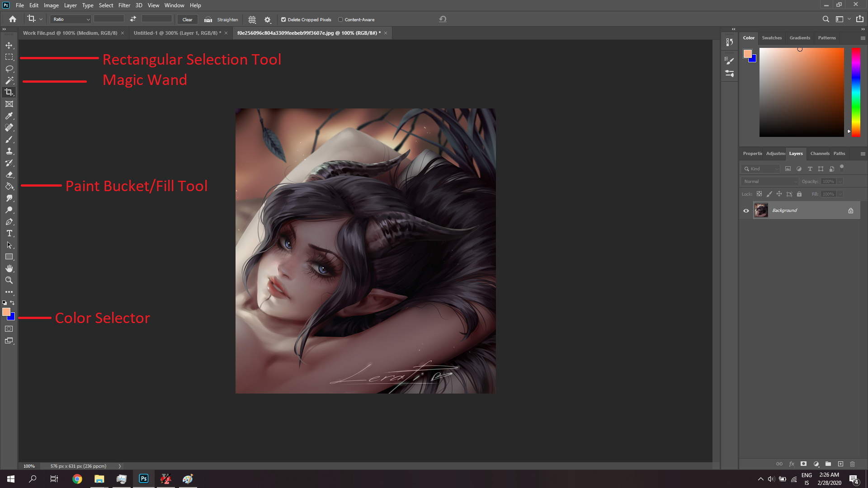The height and width of the screenshot is (488, 868).
Task: Enable the Content-Aware checkbox
Action: tap(340, 19)
